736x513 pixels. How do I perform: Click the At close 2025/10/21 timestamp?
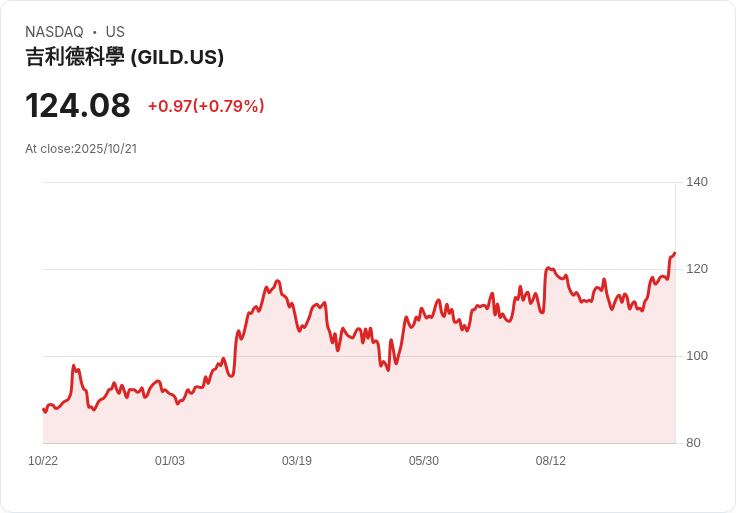point(81,149)
